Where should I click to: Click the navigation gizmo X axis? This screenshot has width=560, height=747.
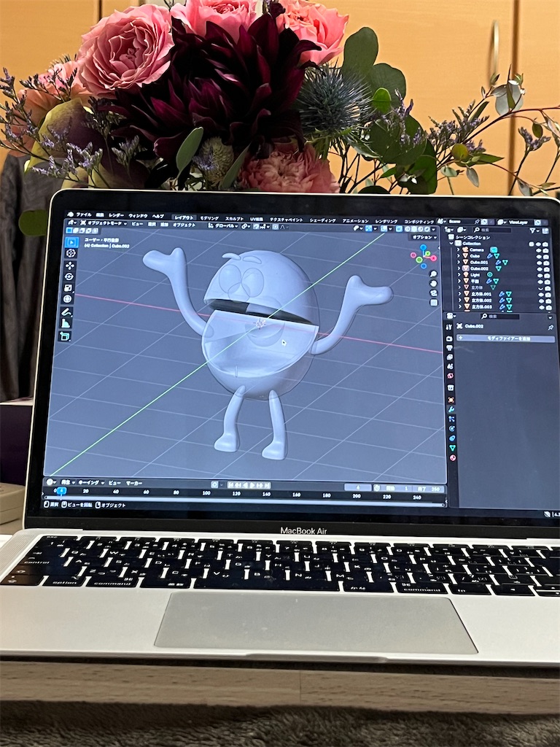433,258
